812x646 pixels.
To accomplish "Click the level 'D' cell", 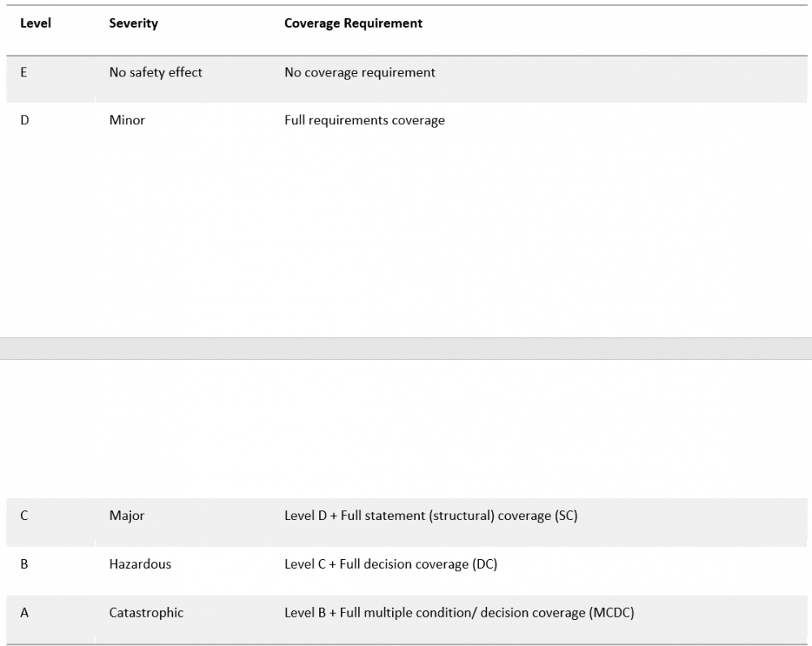I will 24,120.
